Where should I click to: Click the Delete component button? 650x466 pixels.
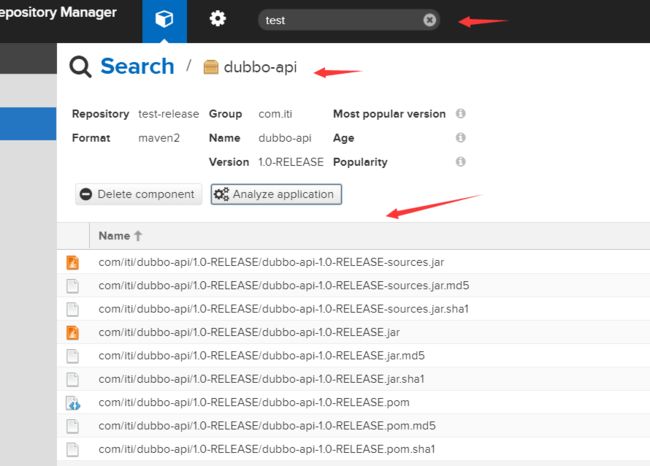point(138,194)
